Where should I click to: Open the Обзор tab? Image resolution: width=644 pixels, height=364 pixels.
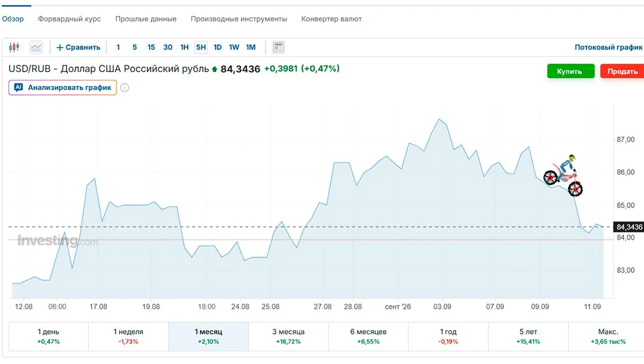click(x=13, y=19)
